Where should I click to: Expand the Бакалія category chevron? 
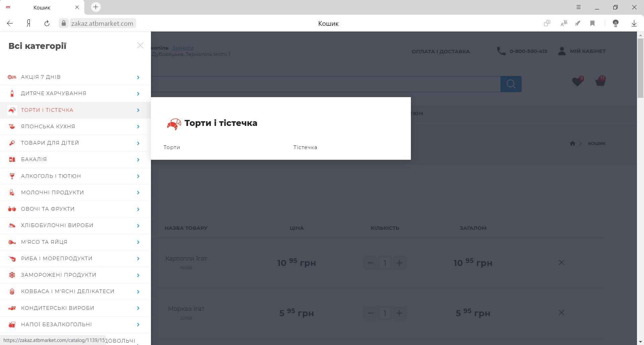point(138,160)
